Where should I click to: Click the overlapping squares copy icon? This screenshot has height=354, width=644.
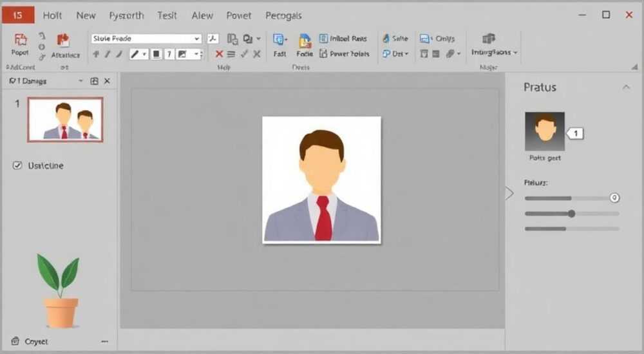pos(248,39)
